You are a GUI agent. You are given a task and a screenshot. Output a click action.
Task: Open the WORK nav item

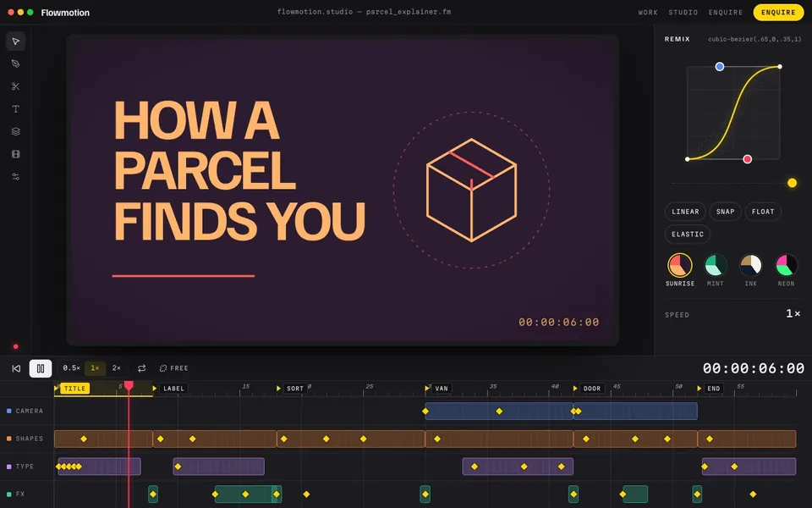tap(648, 13)
